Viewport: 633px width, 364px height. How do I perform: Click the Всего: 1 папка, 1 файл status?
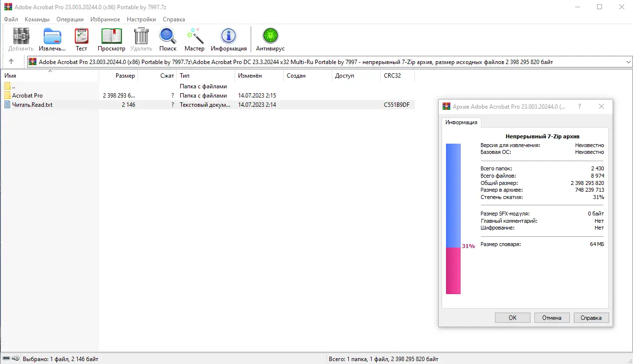tap(383, 359)
